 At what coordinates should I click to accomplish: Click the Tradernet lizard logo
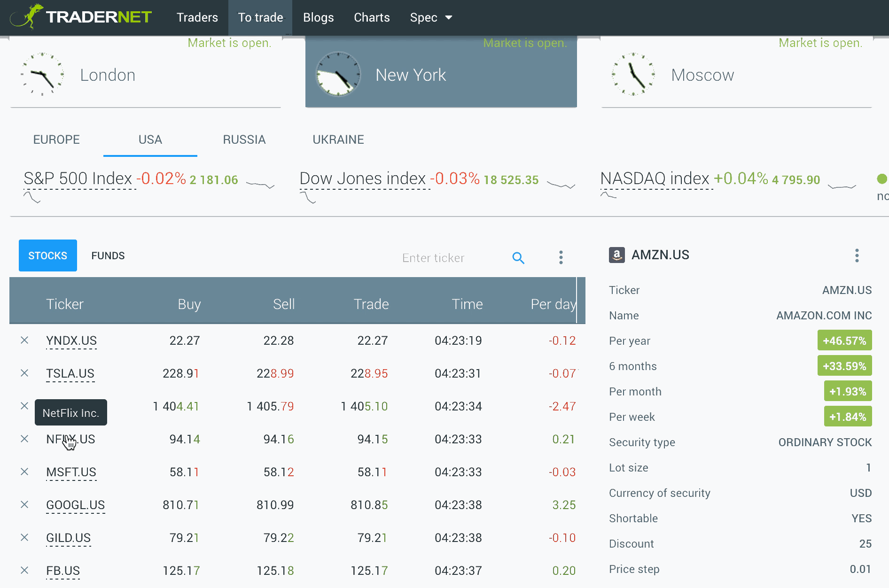(x=80, y=17)
